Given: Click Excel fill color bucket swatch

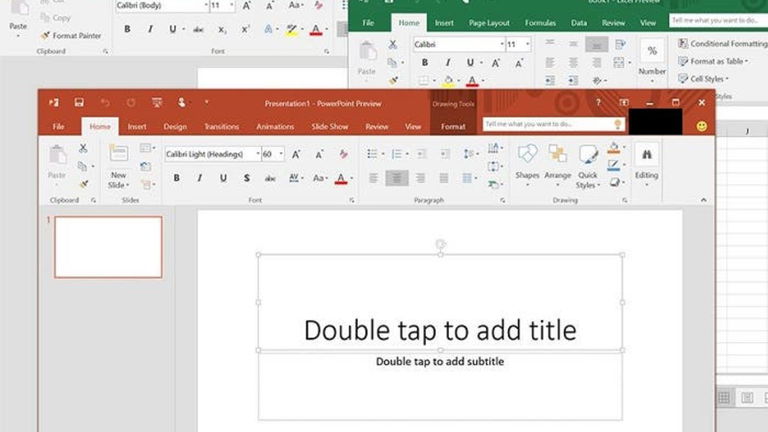Looking at the screenshot, I should 448,80.
